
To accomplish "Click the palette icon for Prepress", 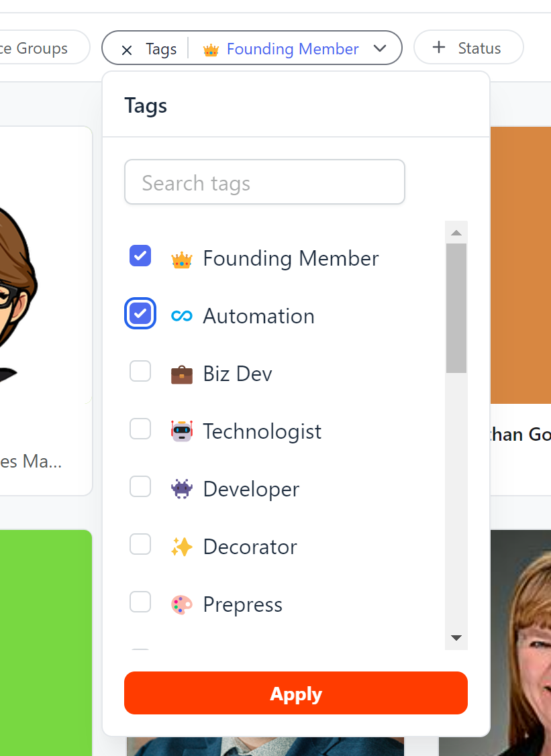I will tap(181, 604).
